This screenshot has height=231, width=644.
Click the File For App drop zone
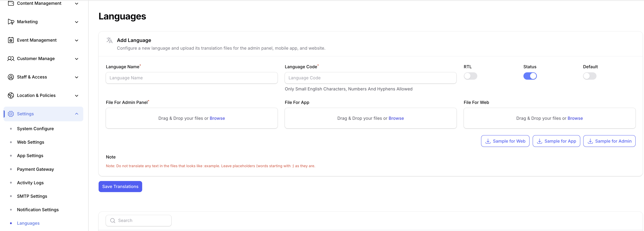tap(371, 118)
